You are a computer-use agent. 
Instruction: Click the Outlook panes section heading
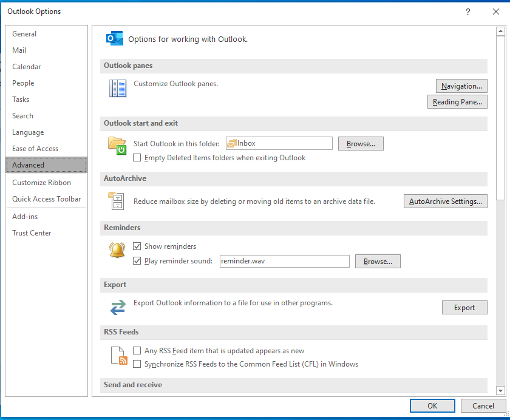point(128,66)
